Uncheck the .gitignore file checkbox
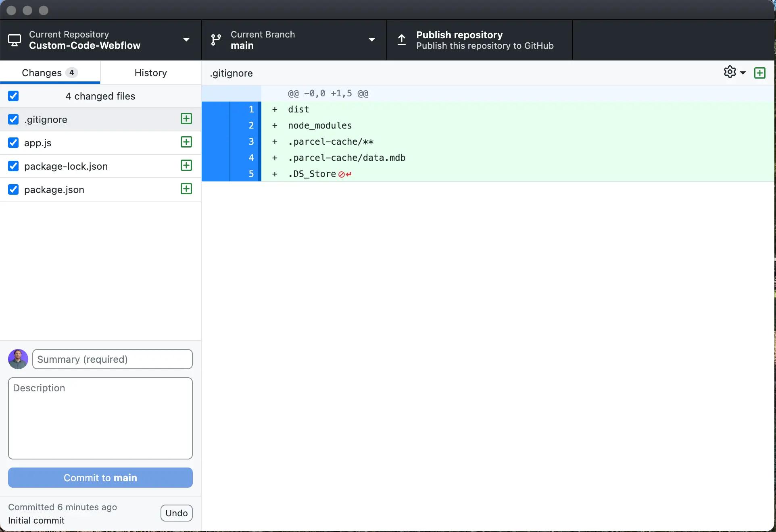Viewport: 776px width, 532px height. click(13, 119)
